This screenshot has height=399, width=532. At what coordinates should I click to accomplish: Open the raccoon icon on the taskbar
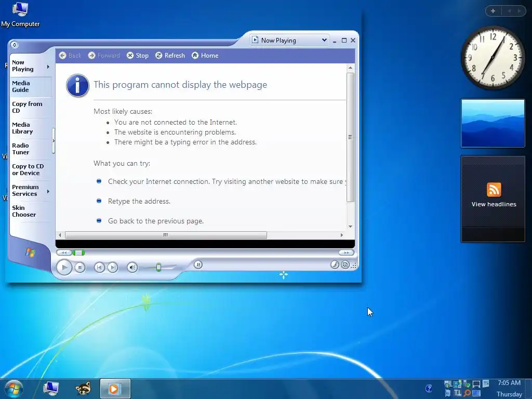(x=83, y=389)
